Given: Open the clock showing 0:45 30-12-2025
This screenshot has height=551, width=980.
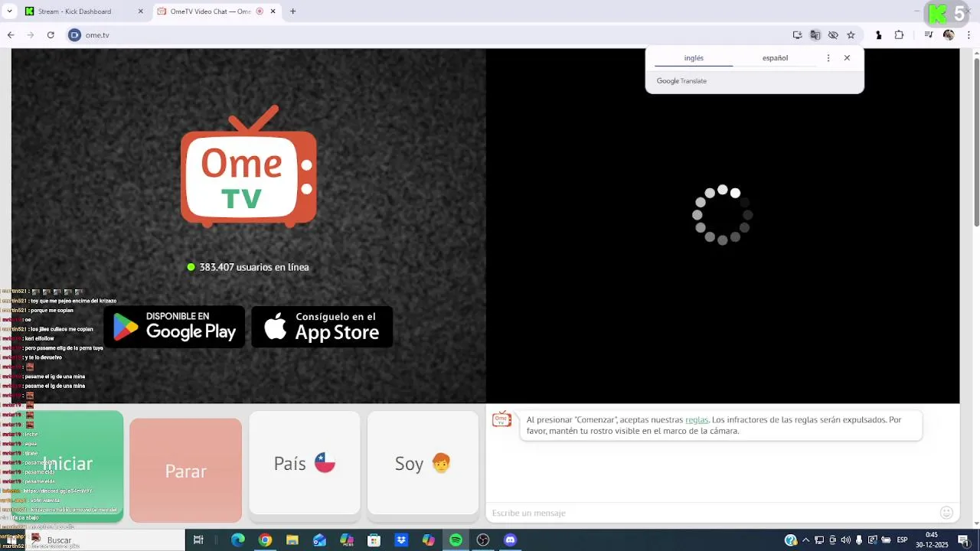Looking at the screenshot, I should point(932,540).
